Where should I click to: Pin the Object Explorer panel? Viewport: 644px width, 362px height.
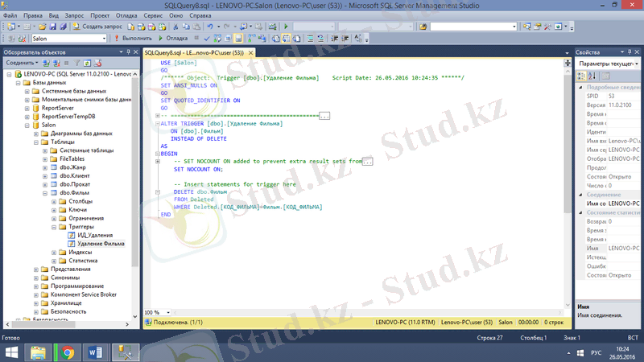point(128,52)
